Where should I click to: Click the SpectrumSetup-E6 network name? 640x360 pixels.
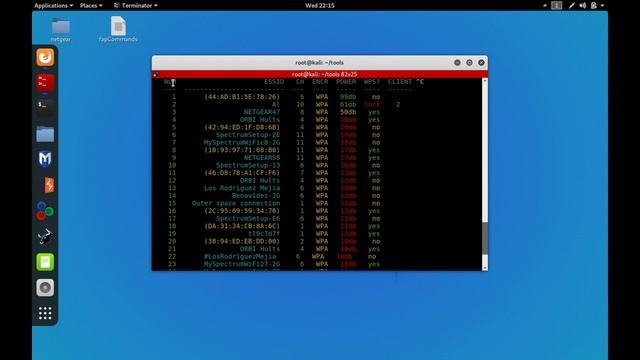pyautogui.click(x=248, y=218)
